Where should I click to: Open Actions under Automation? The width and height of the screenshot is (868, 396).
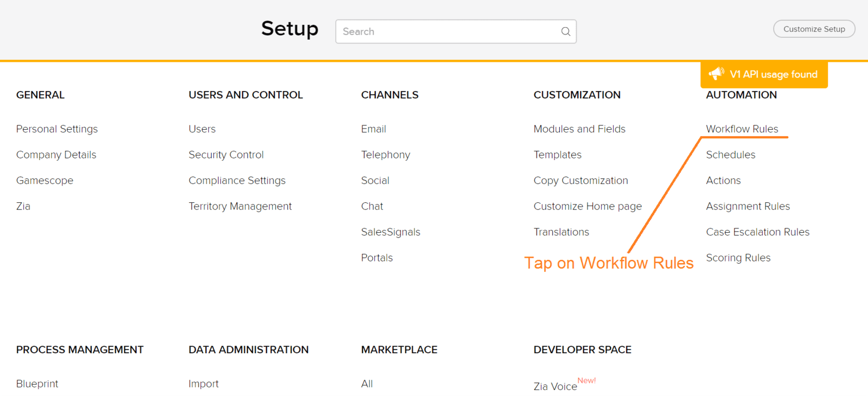click(x=724, y=181)
